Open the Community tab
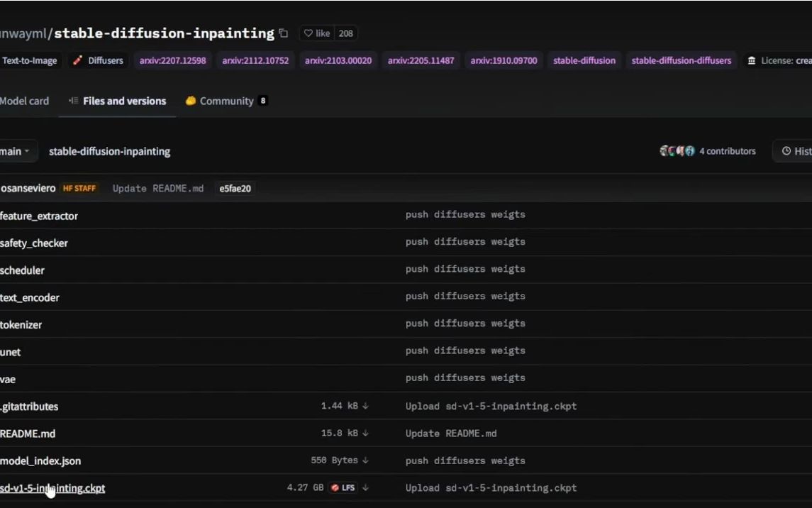 (226, 101)
